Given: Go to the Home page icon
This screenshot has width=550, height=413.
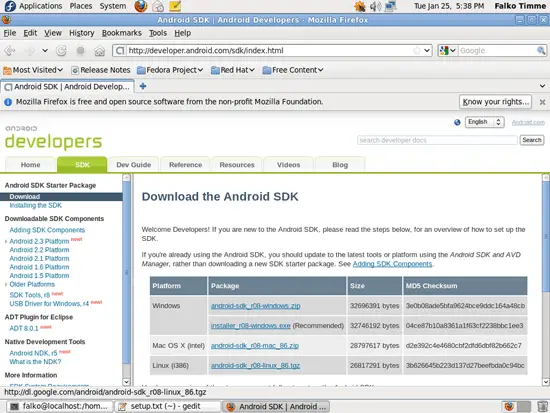Looking at the screenshot, I should 100,51.
